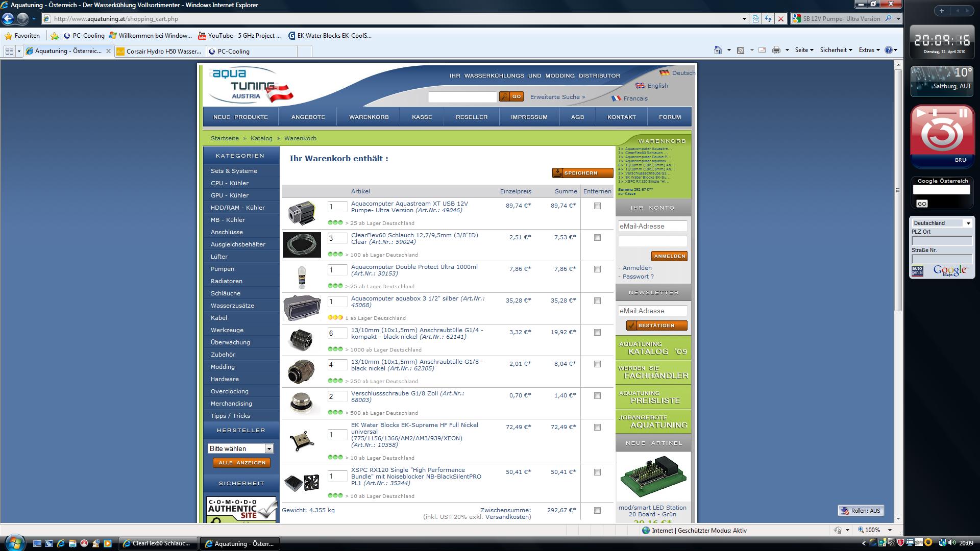980x551 pixels.
Task: Click the search magnifier in IE search box
Action: [889, 19]
